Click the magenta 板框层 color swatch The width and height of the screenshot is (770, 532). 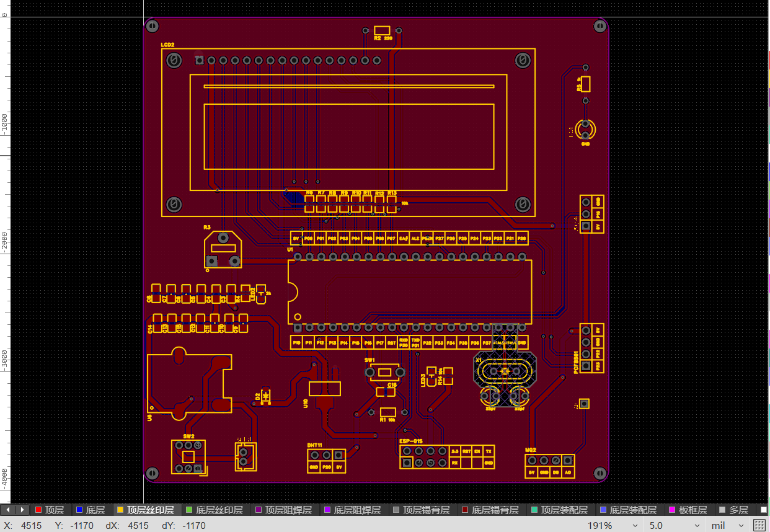pyautogui.click(x=671, y=510)
